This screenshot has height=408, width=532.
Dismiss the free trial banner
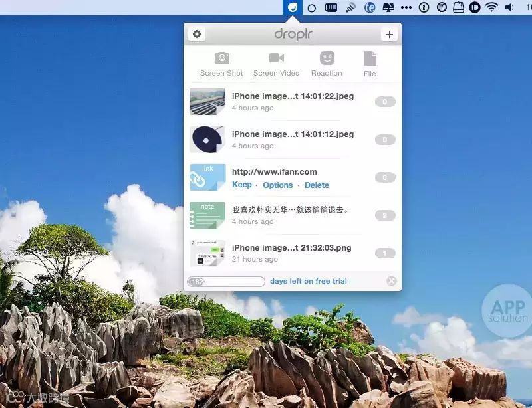pos(392,281)
